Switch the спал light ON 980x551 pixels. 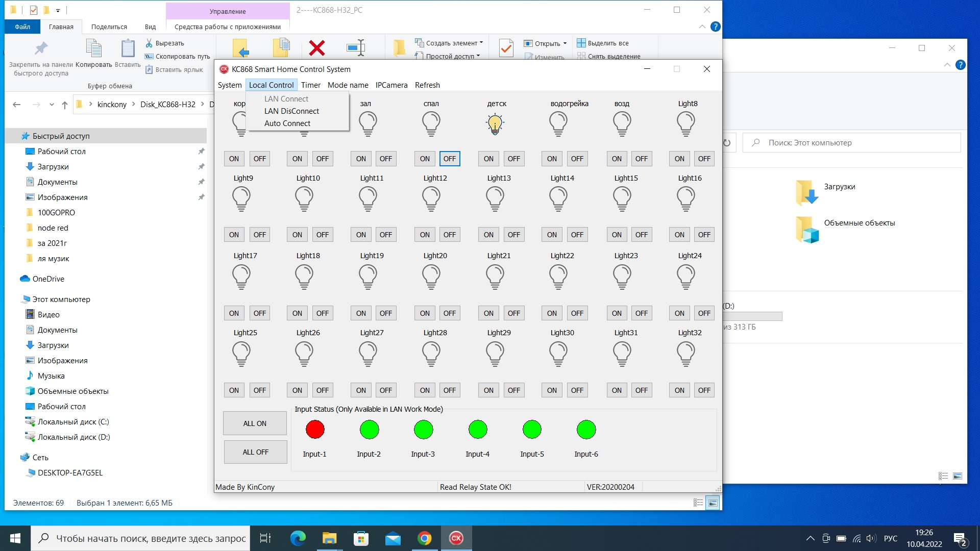425,159
